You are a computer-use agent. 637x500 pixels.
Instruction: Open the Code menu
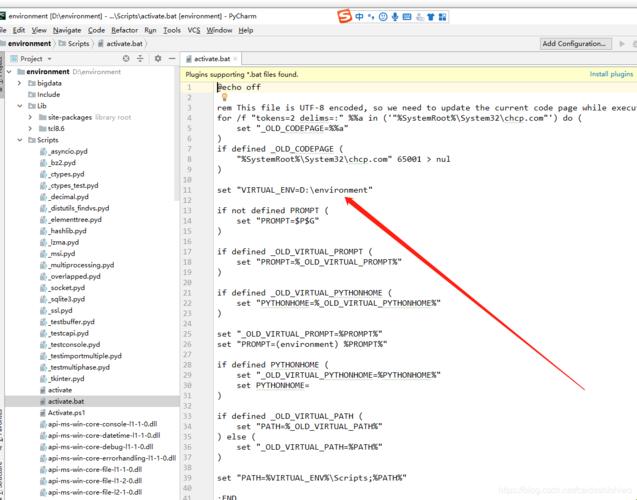[96, 30]
